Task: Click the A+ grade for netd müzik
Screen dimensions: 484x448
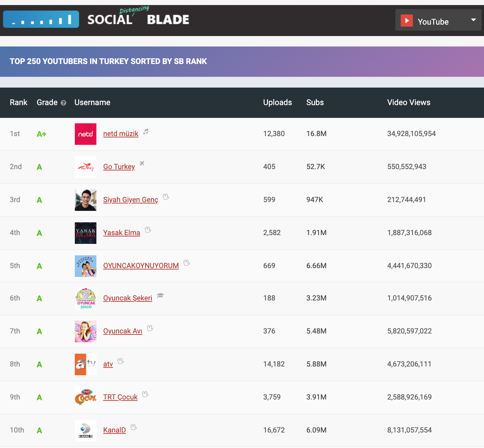Action: pyautogui.click(x=41, y=134)
